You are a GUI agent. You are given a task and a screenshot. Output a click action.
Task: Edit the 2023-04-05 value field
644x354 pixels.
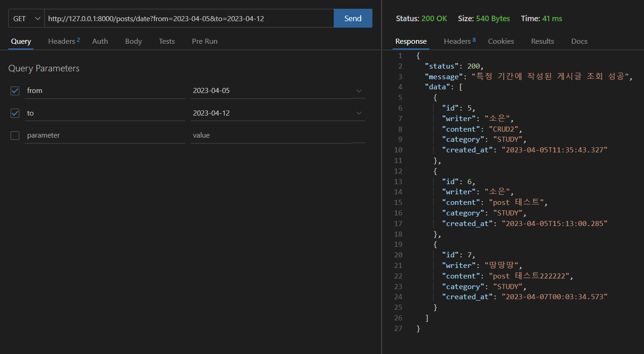(x=271, y=91)
